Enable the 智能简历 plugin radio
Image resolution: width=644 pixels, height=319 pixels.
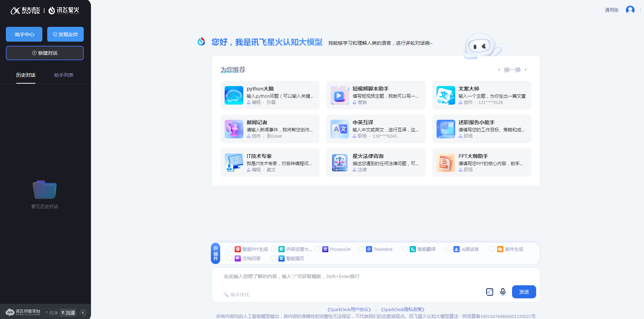click(274, 258)
